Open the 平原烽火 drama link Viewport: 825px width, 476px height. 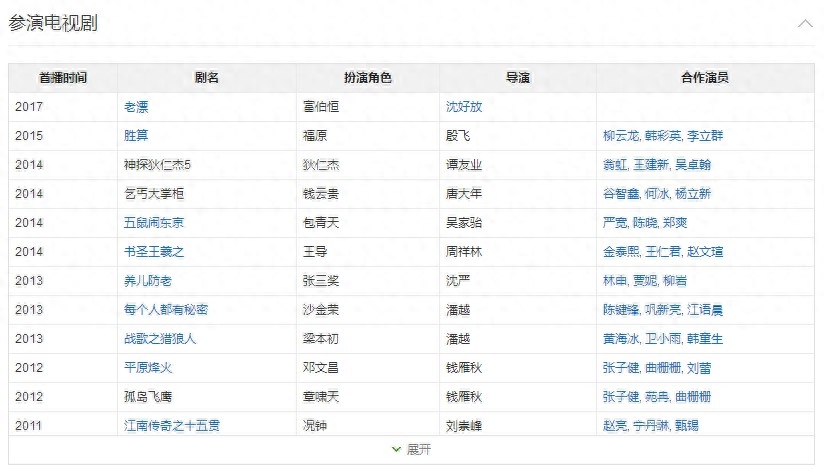coord(148,368)
